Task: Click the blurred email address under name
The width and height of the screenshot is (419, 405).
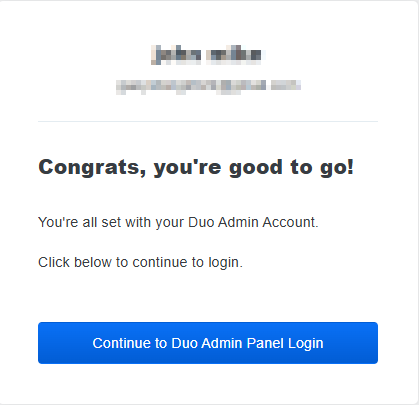Action: (x=208, y=87)
